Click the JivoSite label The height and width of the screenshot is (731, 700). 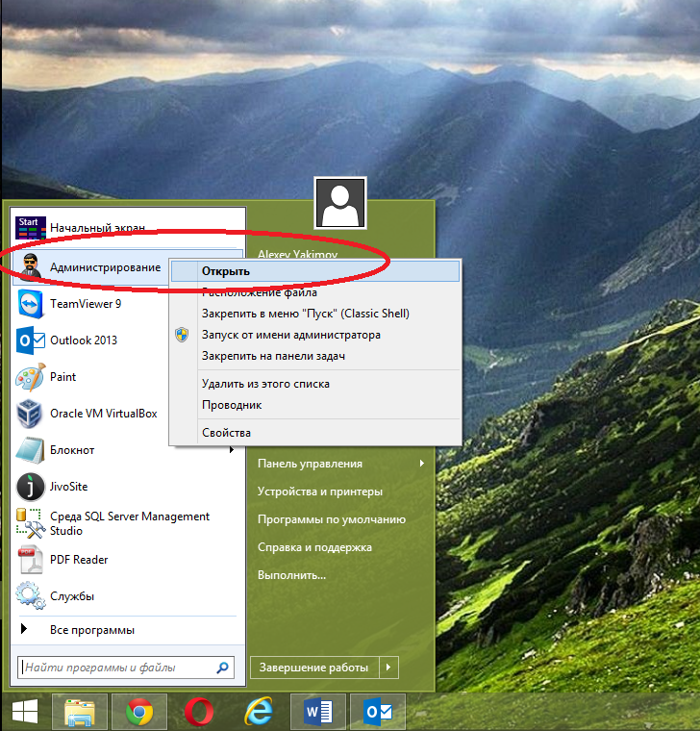[69, 487]
